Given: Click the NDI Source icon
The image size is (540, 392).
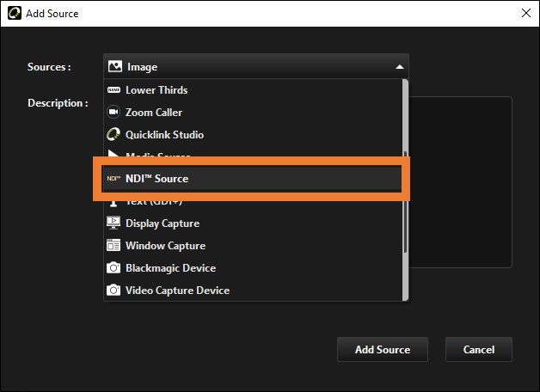Looking at the screenshot, I should [114, 178].
